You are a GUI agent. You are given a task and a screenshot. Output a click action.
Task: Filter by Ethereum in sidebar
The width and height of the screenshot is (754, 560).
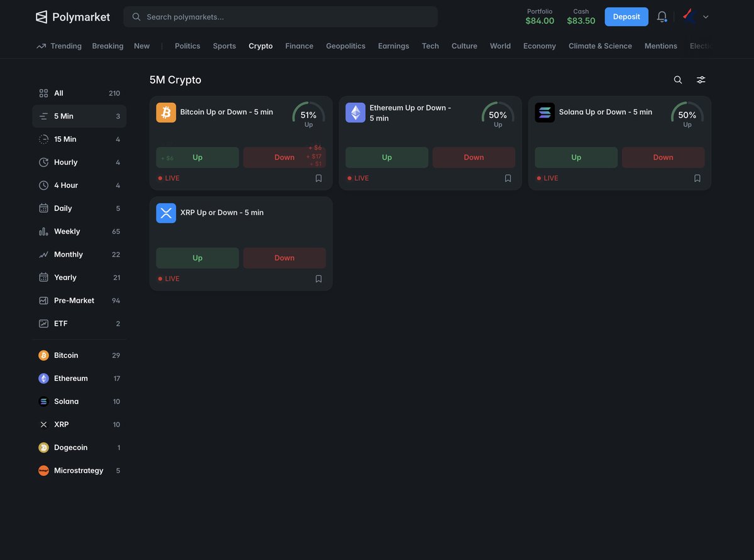click(x=79, y=379)
